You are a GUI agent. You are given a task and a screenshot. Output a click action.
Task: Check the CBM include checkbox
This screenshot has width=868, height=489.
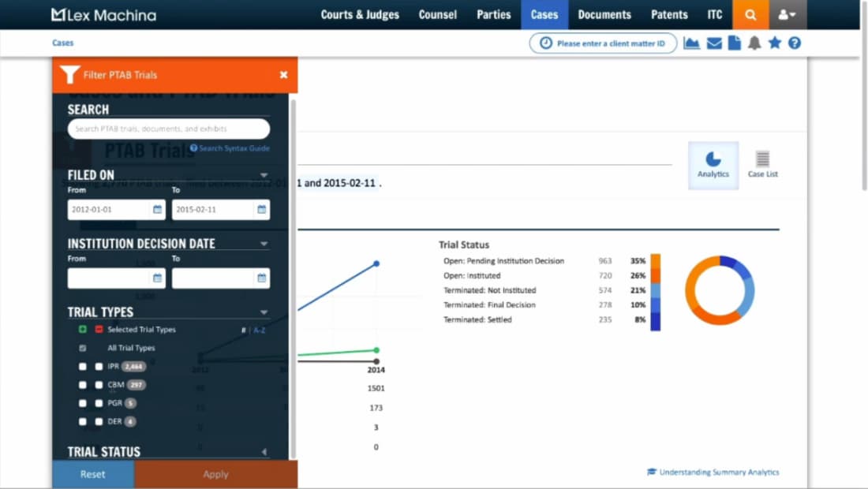pos(83,385)
